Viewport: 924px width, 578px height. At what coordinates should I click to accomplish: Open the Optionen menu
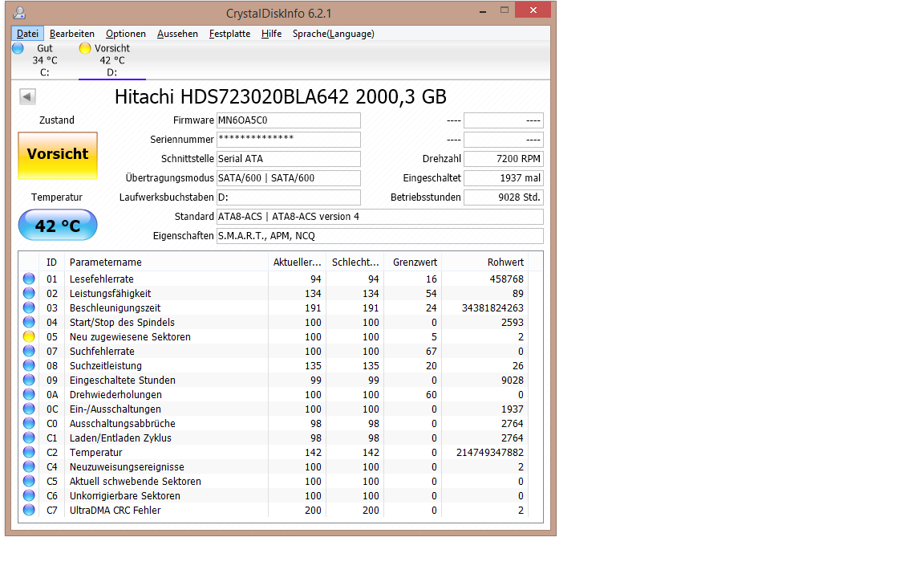pyautogui.click(x=125, y=34)
